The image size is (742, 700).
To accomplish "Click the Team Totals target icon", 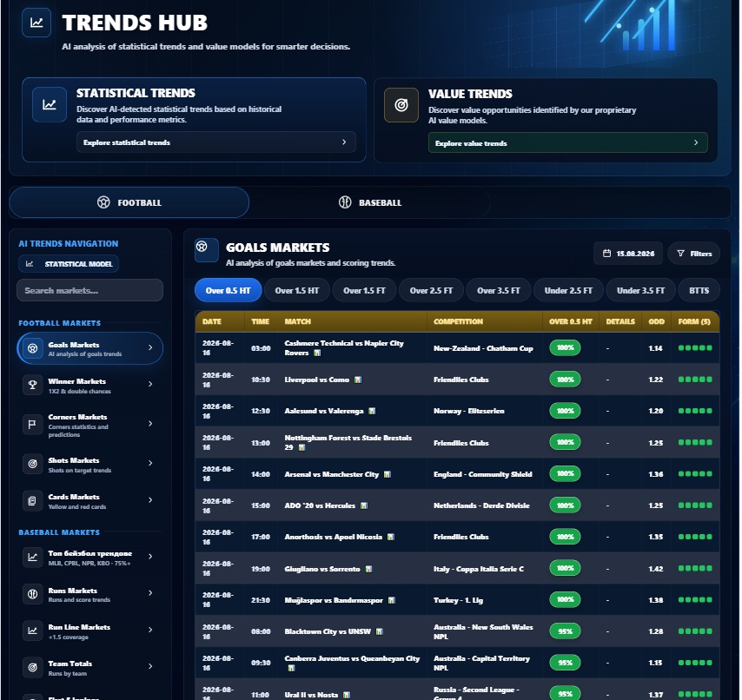I will click(33, 667).
